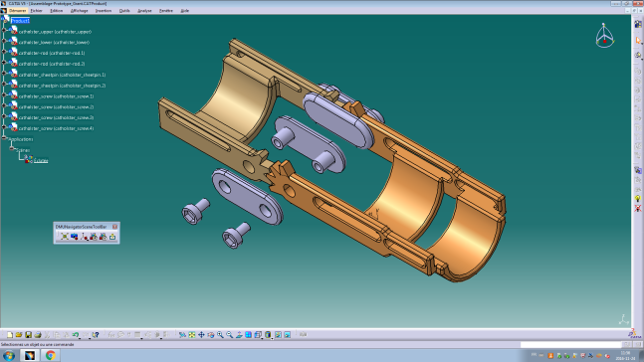Viewport: 644px width, 362px height.
Task: Click the 3D compass in the viewport
Action: click(x=604, y=36)
